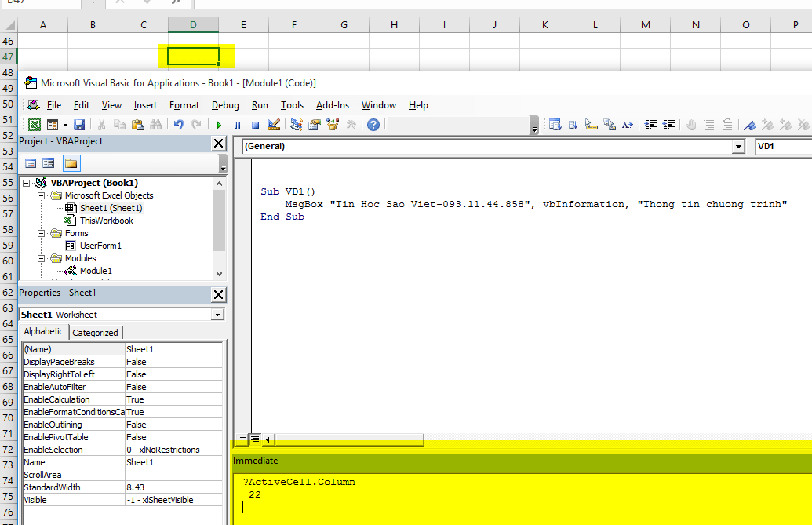Click the View Object icon in Project panel
Image resolution: width=812 pixels, height=525 pixels.
point(48,163)
